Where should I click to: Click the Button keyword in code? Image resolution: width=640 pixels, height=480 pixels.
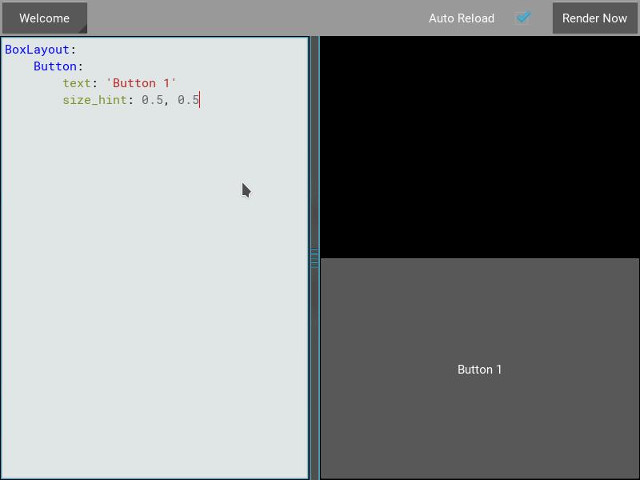55,66
